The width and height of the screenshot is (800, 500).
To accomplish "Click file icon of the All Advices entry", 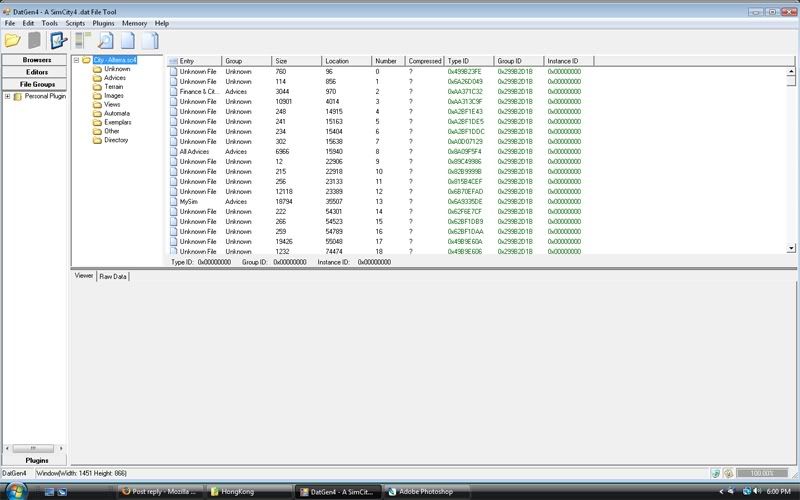I will pyautogui.click(x=173, y=152).
